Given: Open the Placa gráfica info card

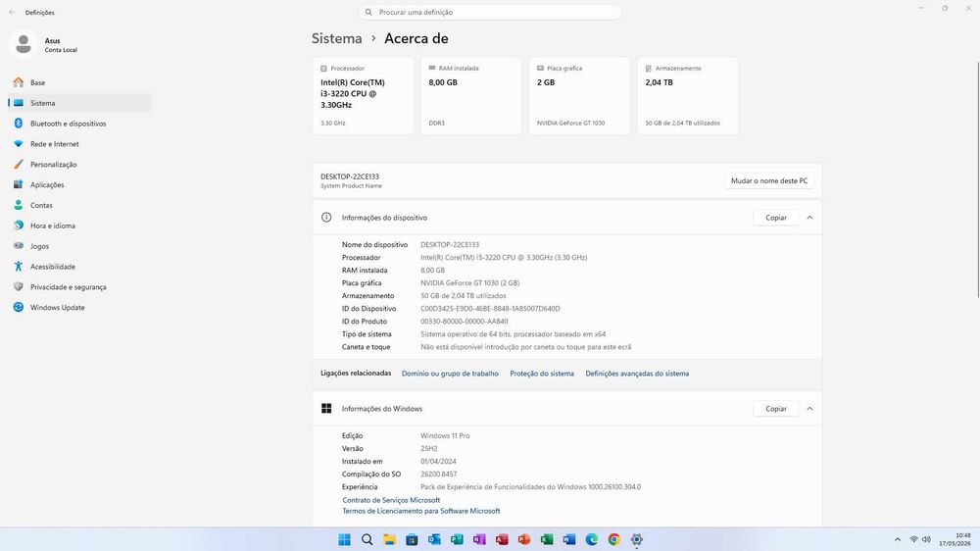Looking at the screenshot, I should (579, 96).
